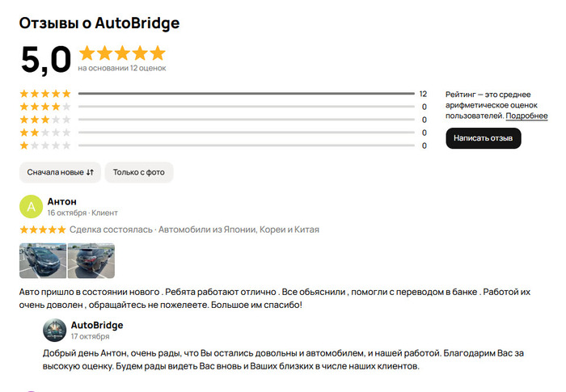The image size is (566, 392).
Task: Open the 'Подробнее' rating link
Action: click(526, 116)
